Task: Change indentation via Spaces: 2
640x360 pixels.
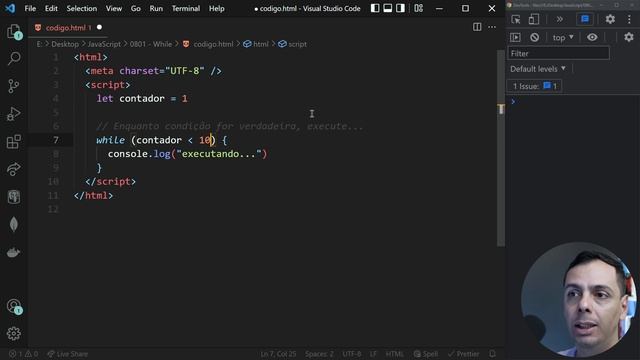Action: pyautogui.click(x=319, y=354)
